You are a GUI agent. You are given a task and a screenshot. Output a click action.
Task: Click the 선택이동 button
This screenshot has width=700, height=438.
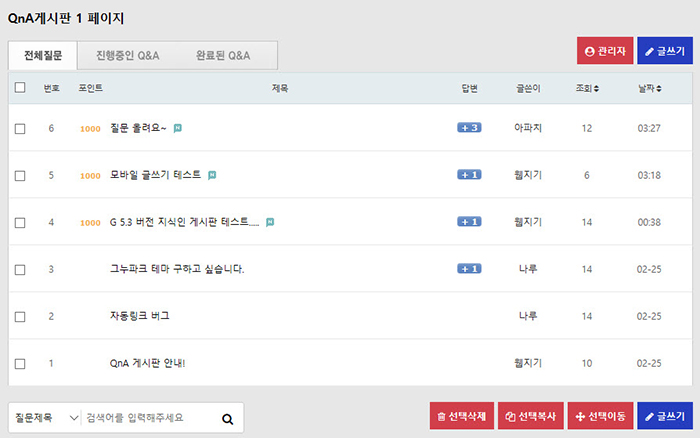coord(600,416)
